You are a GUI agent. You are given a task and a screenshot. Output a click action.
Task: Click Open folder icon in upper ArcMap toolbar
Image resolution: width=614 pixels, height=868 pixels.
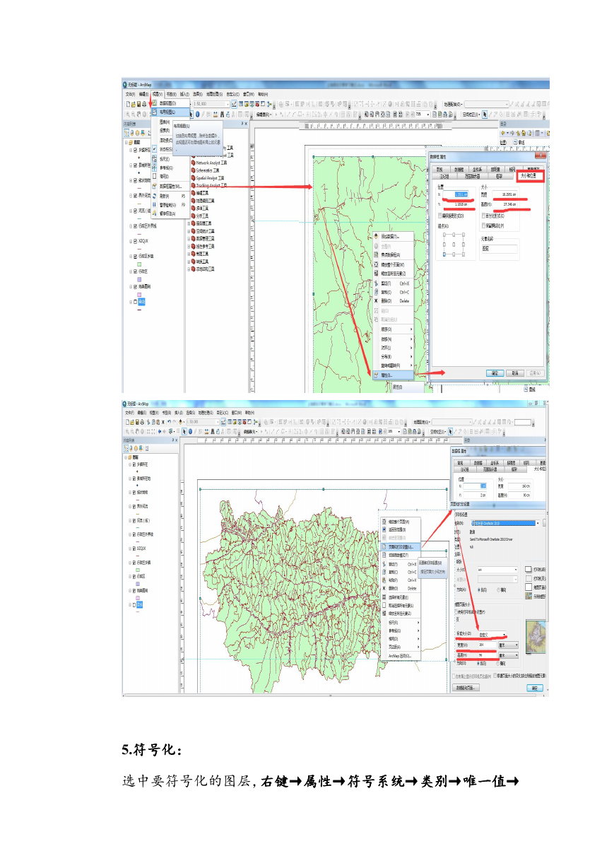[x=134, y=103]
